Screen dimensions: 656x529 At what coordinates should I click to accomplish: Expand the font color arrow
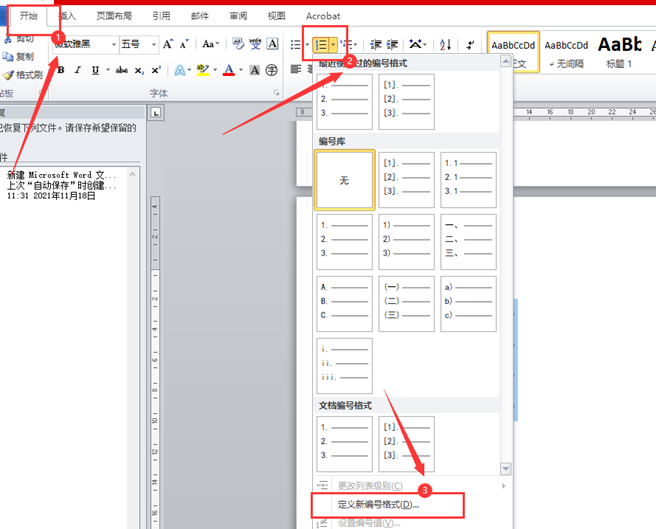(x=241, y=70)
